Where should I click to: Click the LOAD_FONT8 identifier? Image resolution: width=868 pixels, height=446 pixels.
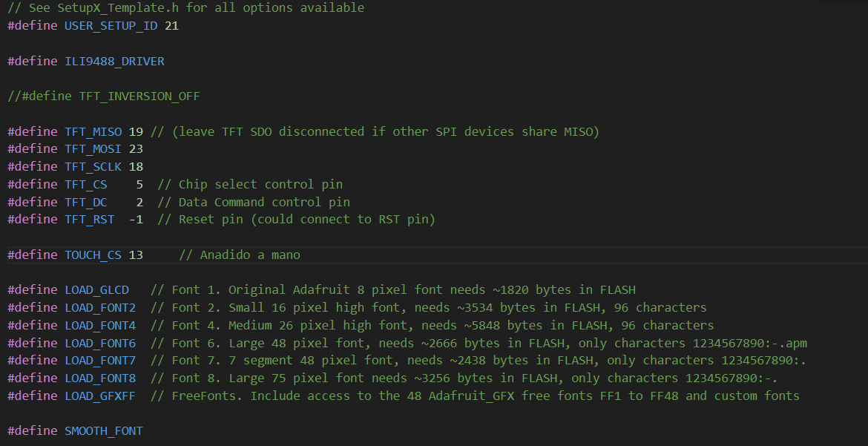click(100, 378)
